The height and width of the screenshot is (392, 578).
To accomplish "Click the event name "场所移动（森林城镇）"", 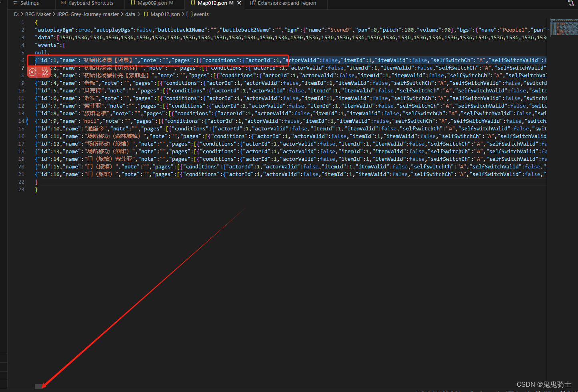I will pyautogui.click(x=116, y=136).
